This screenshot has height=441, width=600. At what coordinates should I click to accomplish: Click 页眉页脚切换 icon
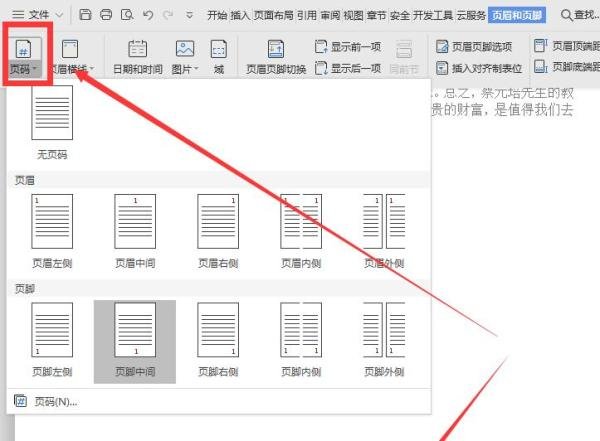[276, 49]
